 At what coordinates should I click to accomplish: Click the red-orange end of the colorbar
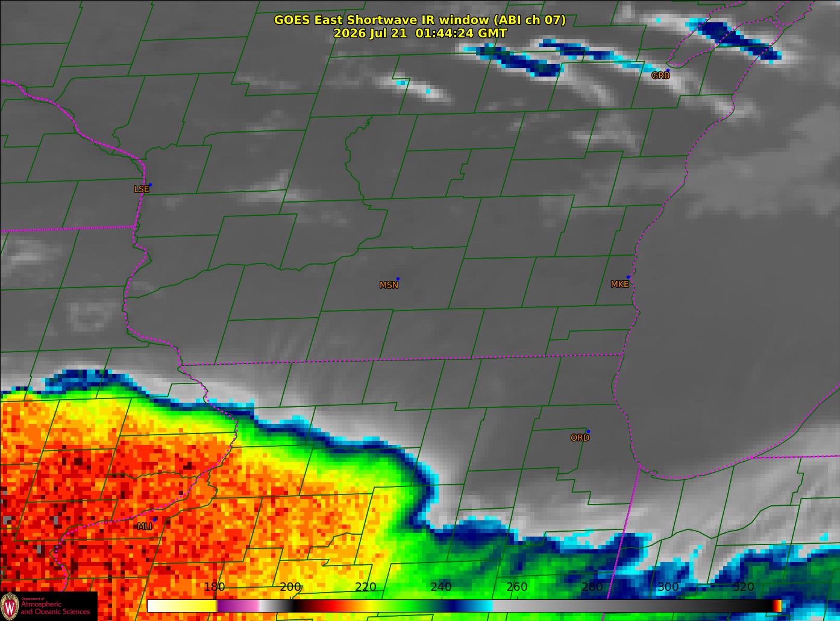pos(777,606)
